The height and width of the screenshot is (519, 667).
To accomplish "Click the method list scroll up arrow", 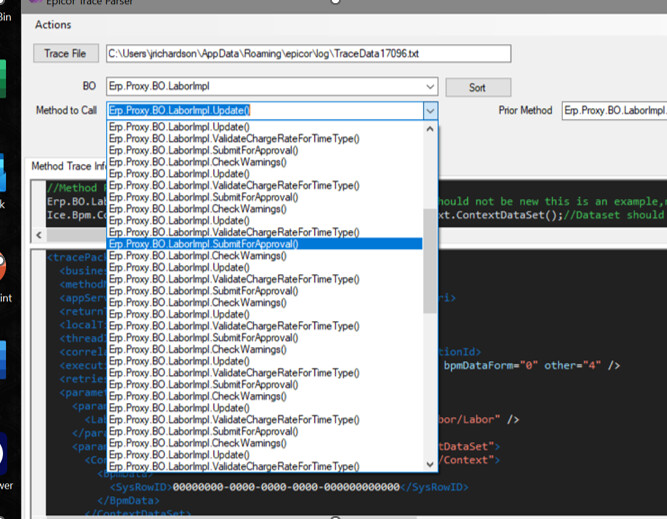I will pyautogui.click(x=430, y=129).
